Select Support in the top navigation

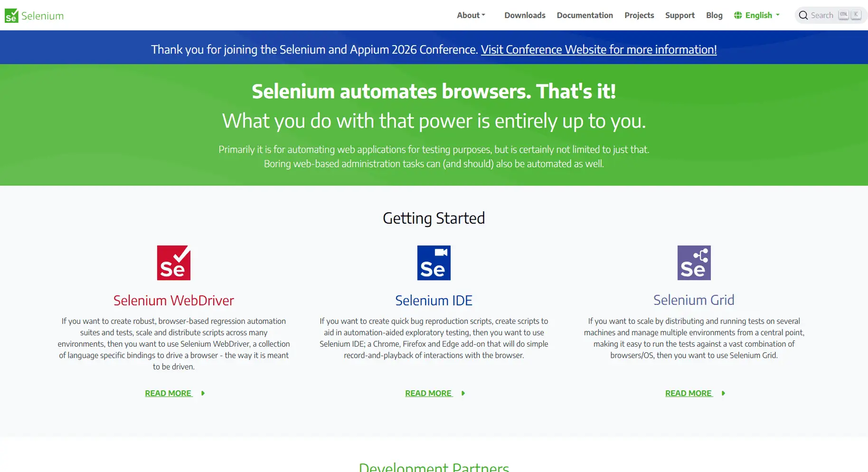[680, 15]
